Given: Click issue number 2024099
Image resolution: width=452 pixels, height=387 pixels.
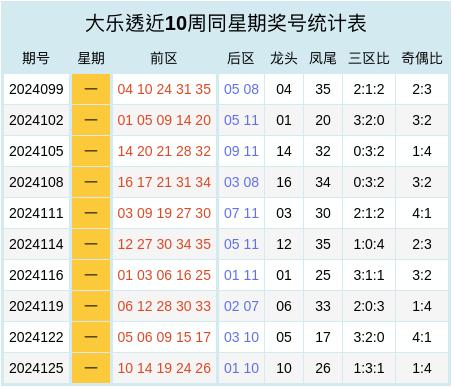Looking at the screenshot, I should pos(36,89).
